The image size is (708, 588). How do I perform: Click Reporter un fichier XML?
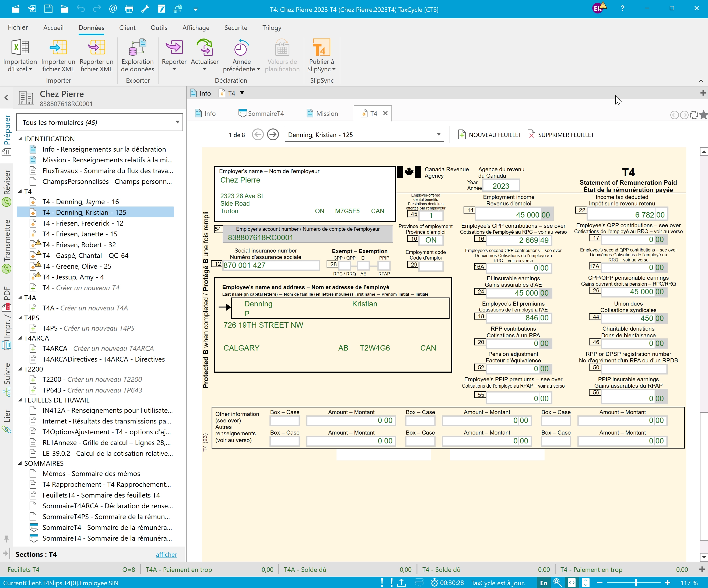pyautogui.click(x=96, y=56)
